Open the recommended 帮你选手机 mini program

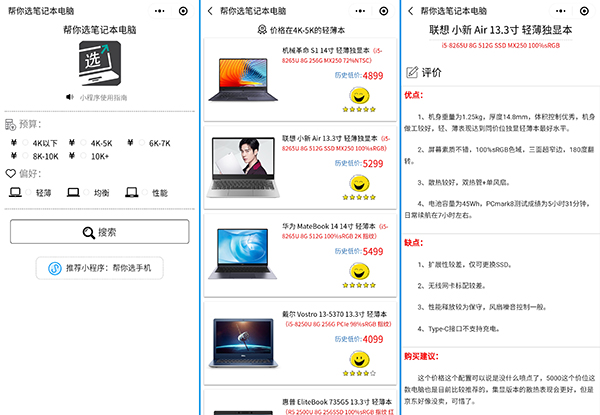point(99,268)
